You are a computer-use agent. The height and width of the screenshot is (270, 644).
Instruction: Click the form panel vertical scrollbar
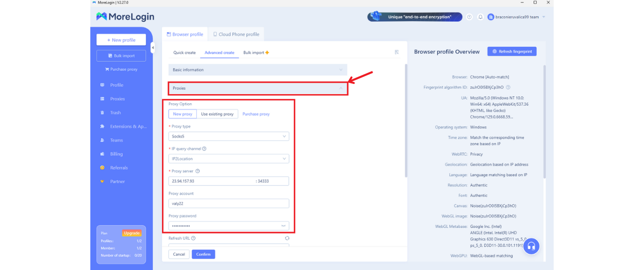[x=406, y=121]
